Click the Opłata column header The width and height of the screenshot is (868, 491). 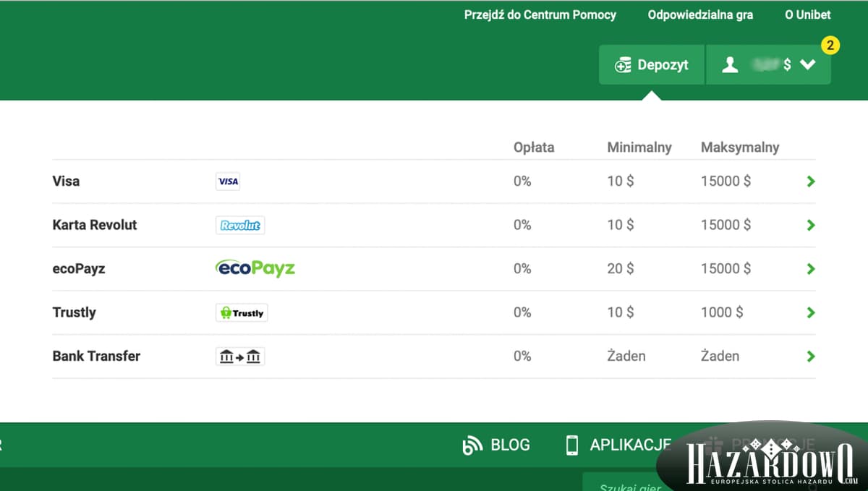pos(534,148)
